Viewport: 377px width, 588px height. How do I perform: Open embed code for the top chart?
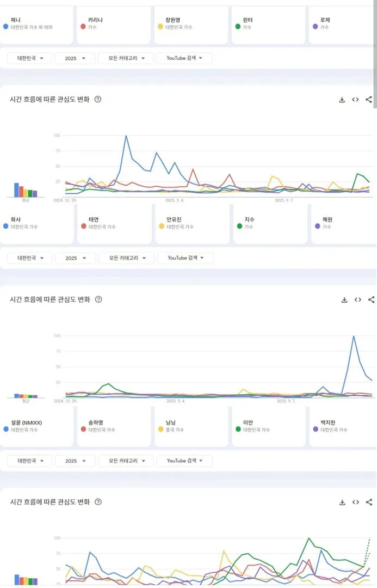point(355,100)
